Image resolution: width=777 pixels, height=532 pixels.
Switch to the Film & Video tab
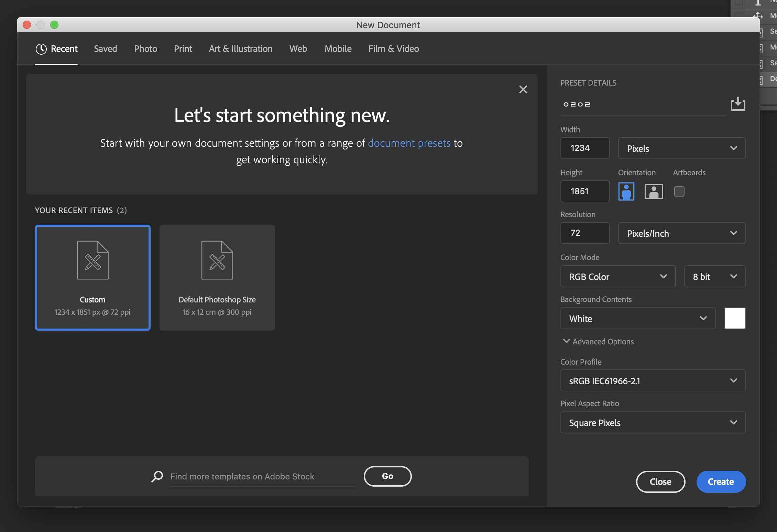tap(394, 49)
